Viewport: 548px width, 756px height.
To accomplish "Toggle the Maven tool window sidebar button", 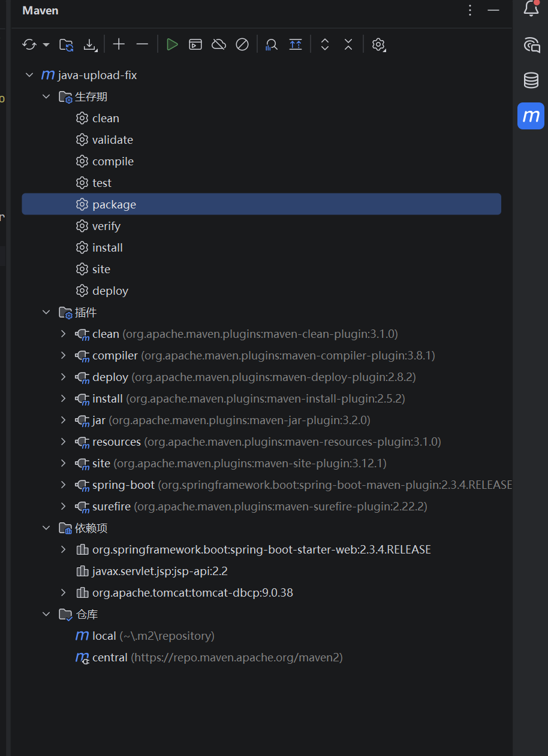I will pyautogui.click(x=531, y=116).
